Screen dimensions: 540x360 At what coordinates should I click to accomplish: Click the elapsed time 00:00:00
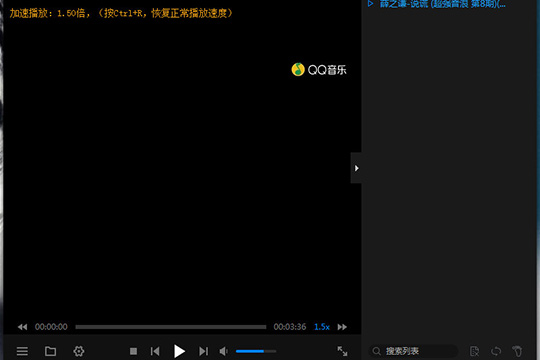tap(51, 327)
